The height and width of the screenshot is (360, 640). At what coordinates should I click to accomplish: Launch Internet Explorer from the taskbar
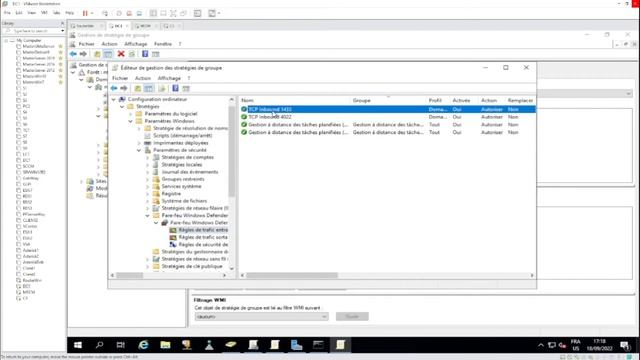click(x=143, y=345)
